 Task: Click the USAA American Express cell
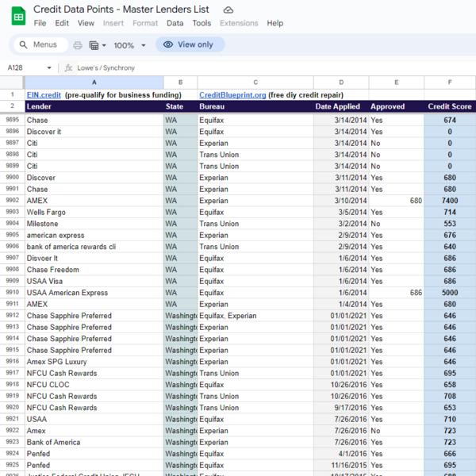click(94, 293)
